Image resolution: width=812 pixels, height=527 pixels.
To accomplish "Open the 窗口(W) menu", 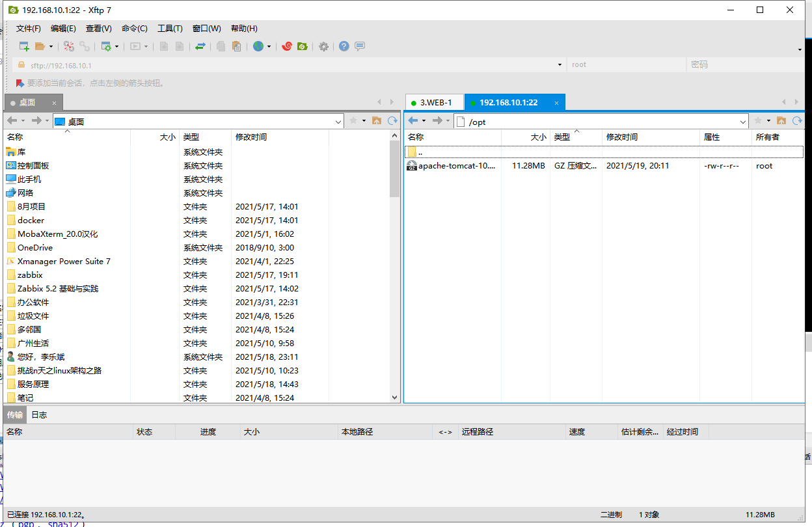I will 207,29.
